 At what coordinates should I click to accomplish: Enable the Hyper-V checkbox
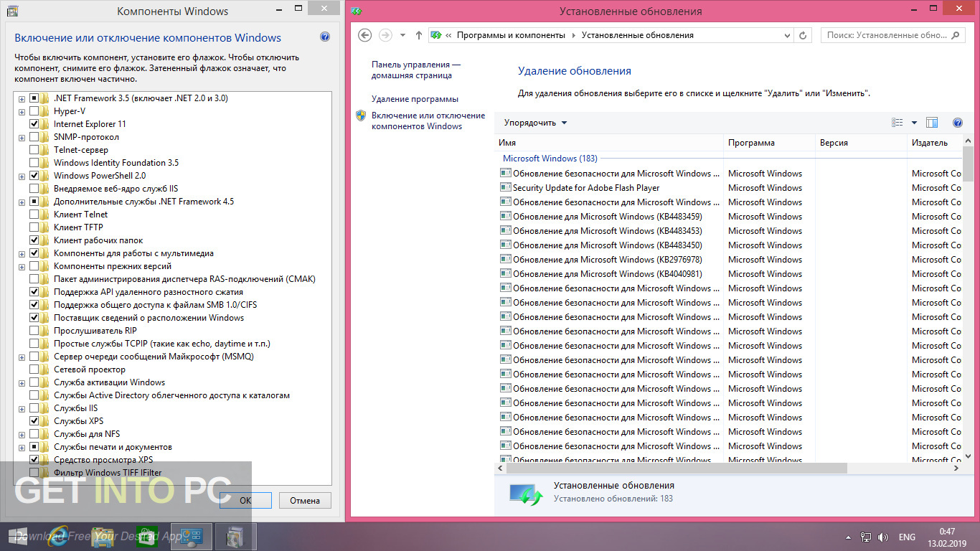tap(34, 111)
